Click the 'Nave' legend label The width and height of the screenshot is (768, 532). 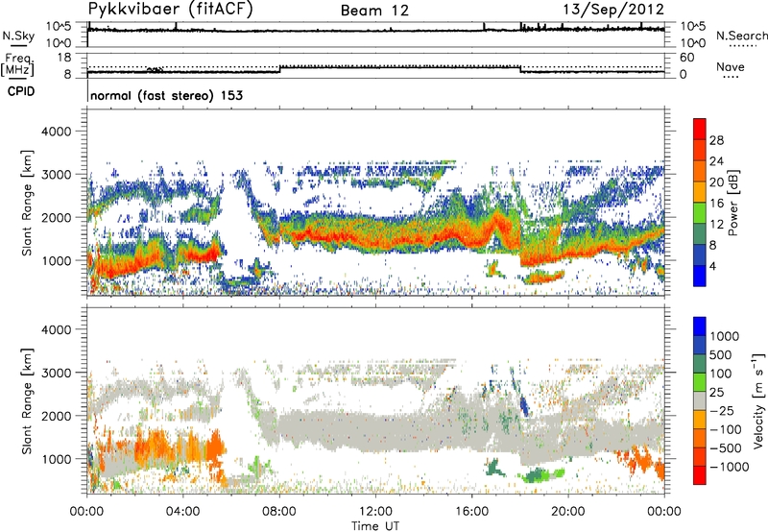(731, 66)
